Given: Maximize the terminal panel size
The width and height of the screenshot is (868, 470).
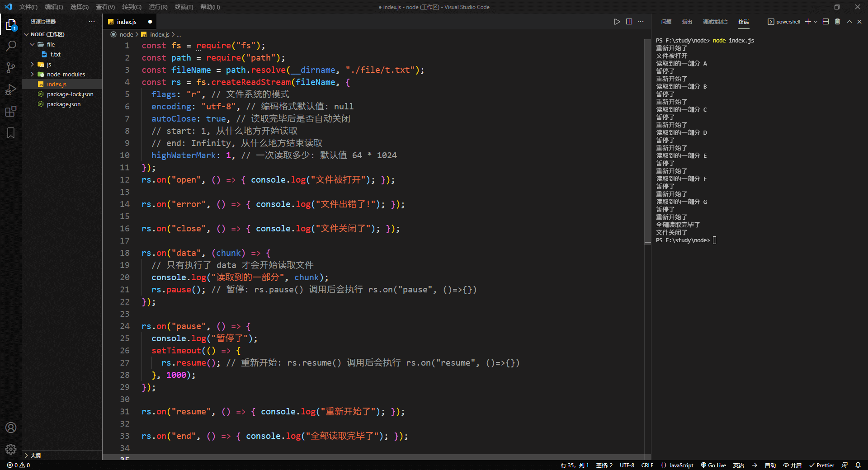Looking at the screenshot, I should [x=849, y=22].
